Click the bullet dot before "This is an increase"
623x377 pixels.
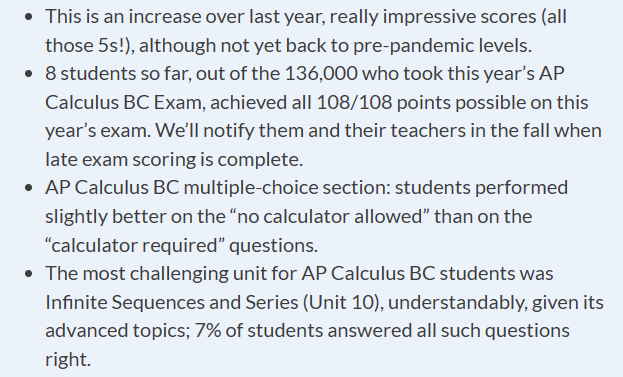tap(28, 17)
